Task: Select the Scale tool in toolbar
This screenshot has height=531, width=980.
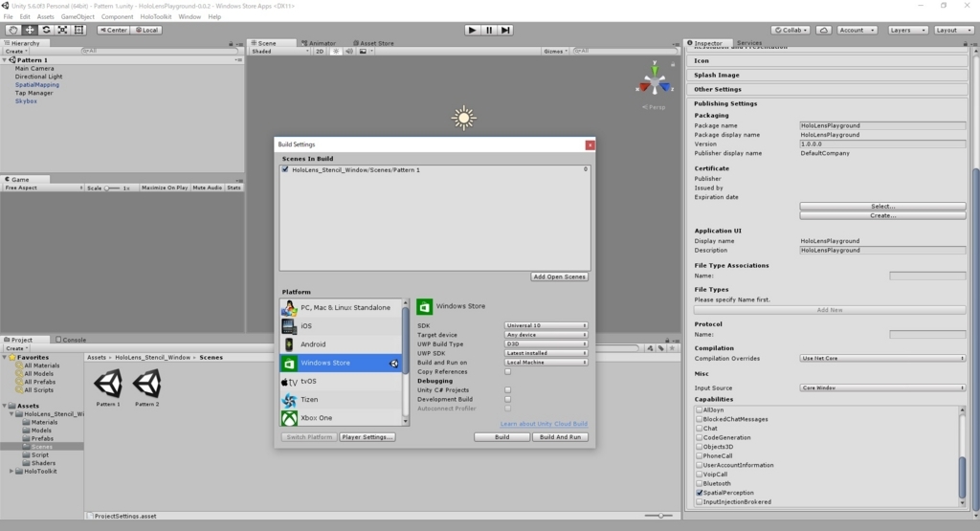Action: pyautogui.click(x=62, y=30)
